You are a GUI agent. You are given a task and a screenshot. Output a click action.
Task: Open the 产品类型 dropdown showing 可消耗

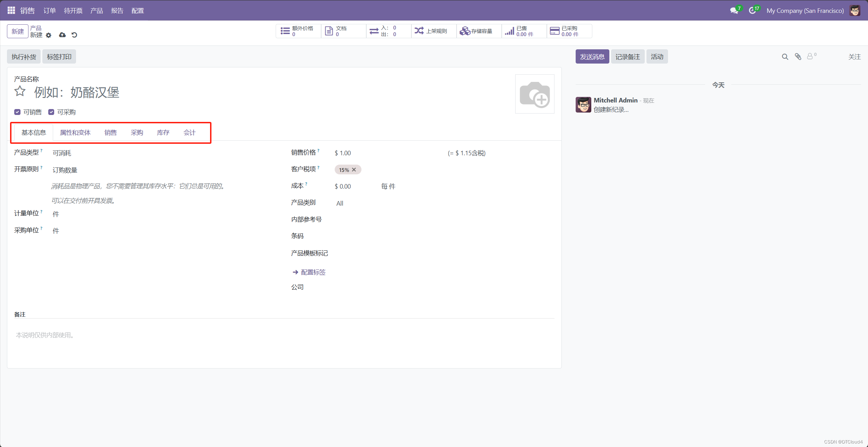[62, 153]
